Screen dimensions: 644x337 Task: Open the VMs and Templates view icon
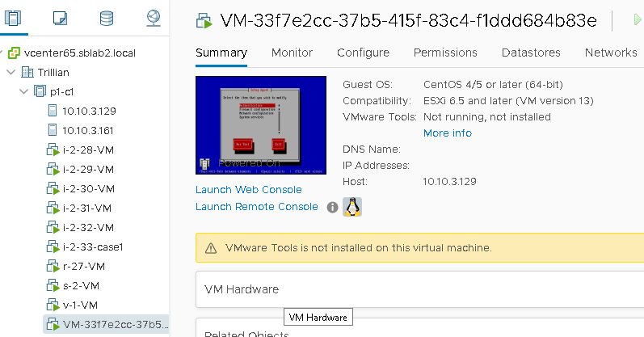click(x=60, y=18)
